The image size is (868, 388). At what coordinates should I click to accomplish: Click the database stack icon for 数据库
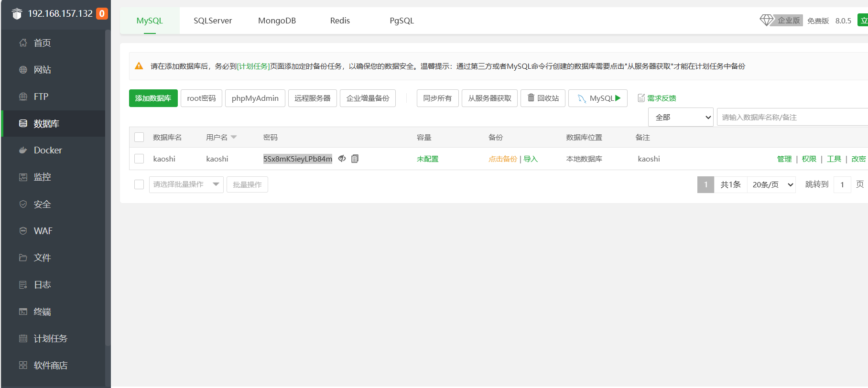pyautogui.click(x=23, y=123)
